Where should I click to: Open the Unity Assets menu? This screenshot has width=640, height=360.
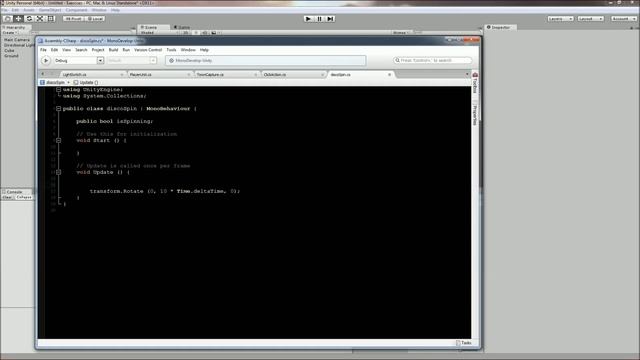click(x=29, y=10)
